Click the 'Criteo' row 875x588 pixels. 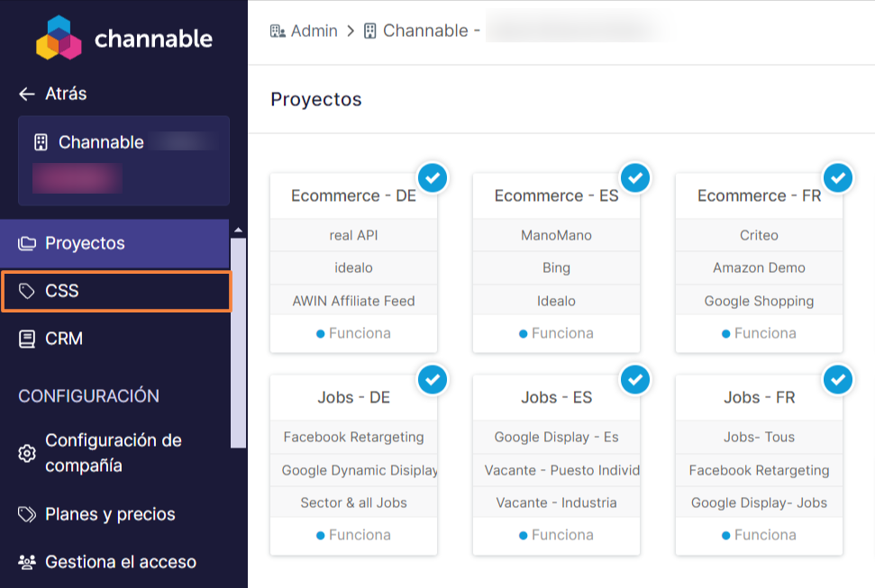759,235
